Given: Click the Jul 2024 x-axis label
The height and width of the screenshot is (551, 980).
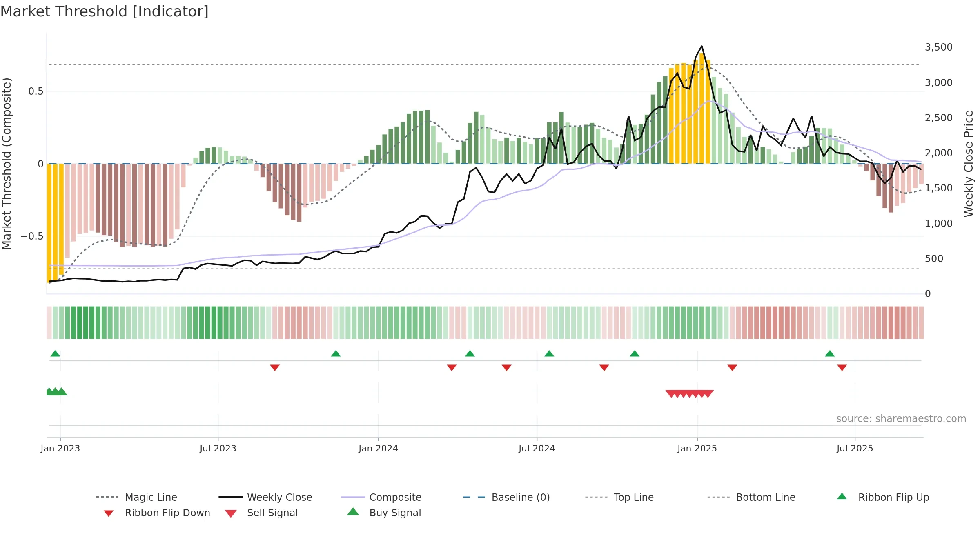Looking at the screenshot, I should pos(537,448).
